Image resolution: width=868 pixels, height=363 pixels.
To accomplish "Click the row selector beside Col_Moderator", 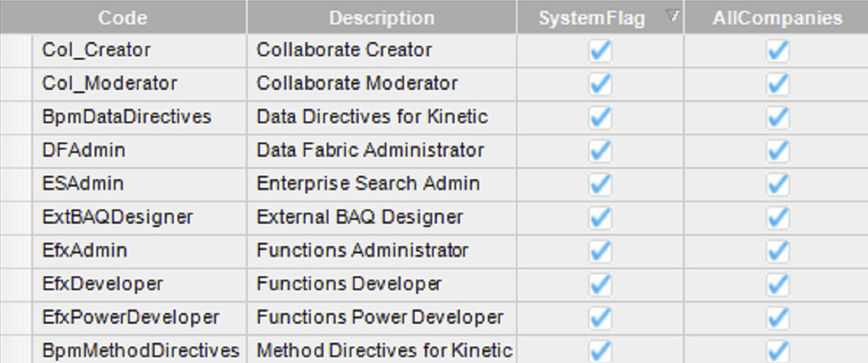I will pyautogui.click(x=16, y=84).
